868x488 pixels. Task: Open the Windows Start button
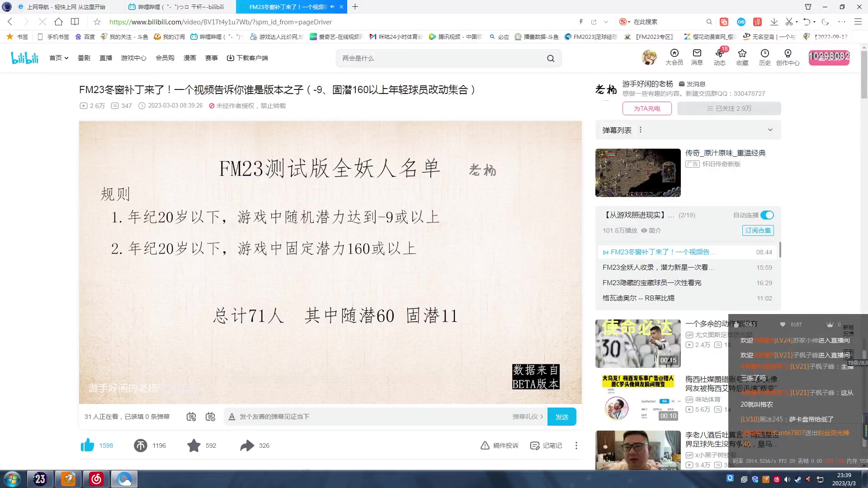click(x=12, y=479)
